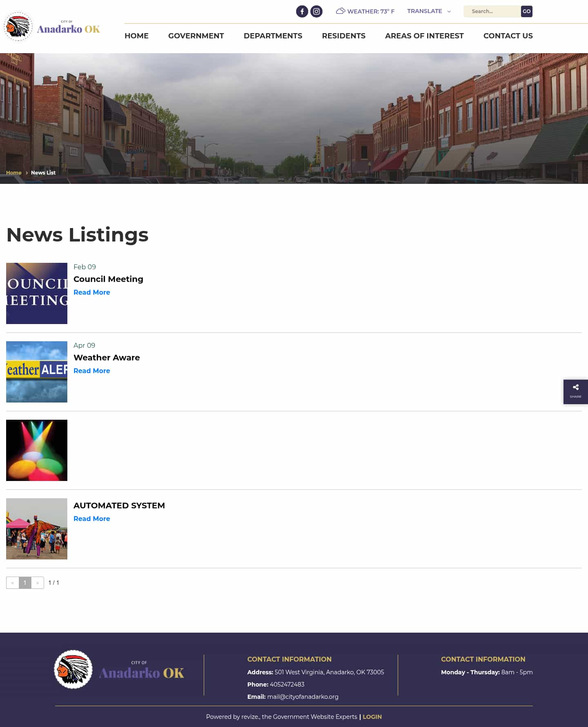Click the footer email mail@cityofanadarko.org
The width and height of the screenshot is (588, 727).
pos(303,697)
